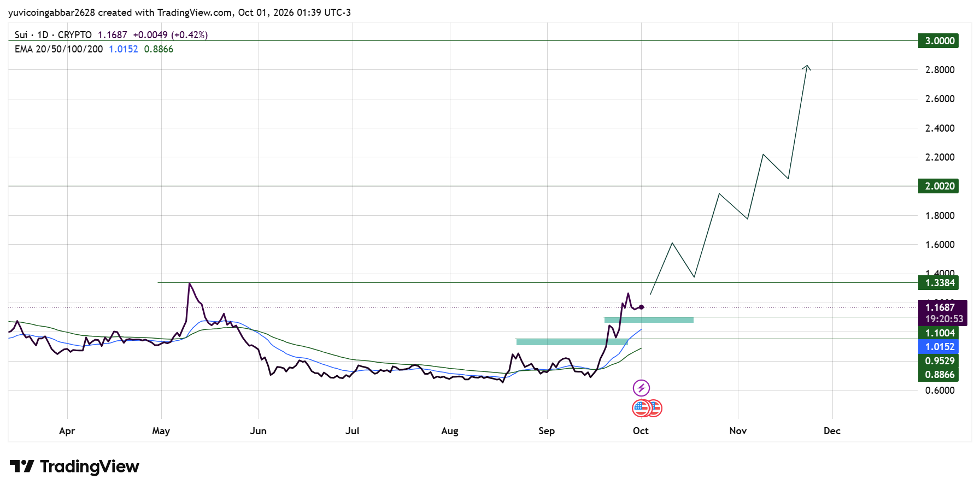Viewport: 980px width, 491px height.
Task: Click the Sep label on time axis
Action: (547, 431)
